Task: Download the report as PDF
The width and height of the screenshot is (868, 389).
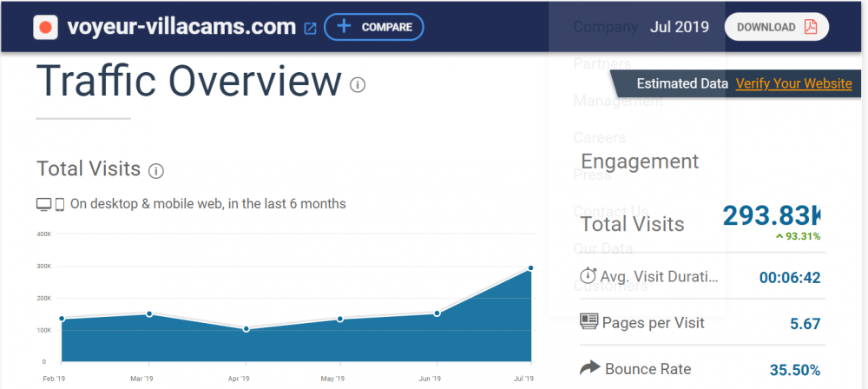Action: coord(777,27)
